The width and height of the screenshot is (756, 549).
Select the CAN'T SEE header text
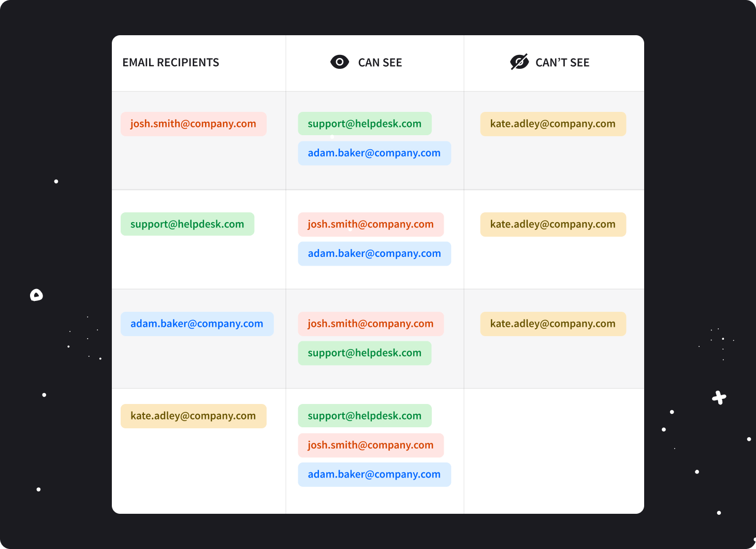coord(562,63)
